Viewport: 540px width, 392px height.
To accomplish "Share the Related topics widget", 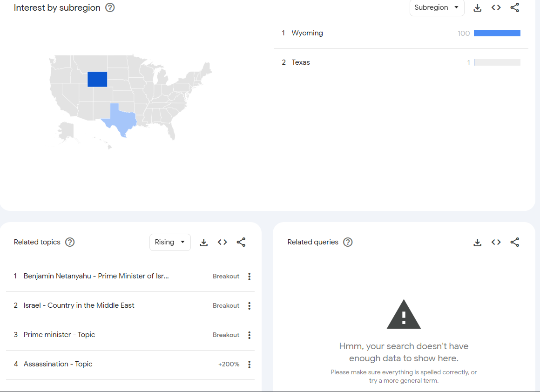I will pos(241,242).
